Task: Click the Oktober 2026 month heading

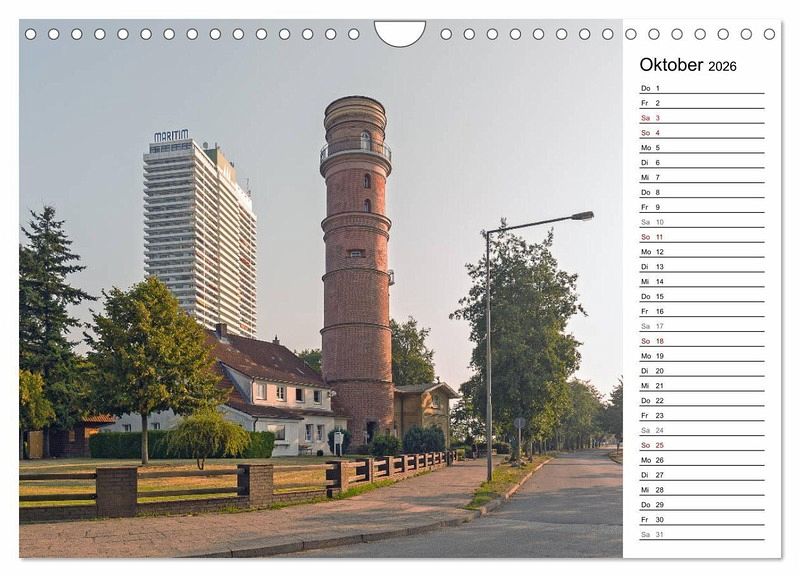Action: [688, 65]
